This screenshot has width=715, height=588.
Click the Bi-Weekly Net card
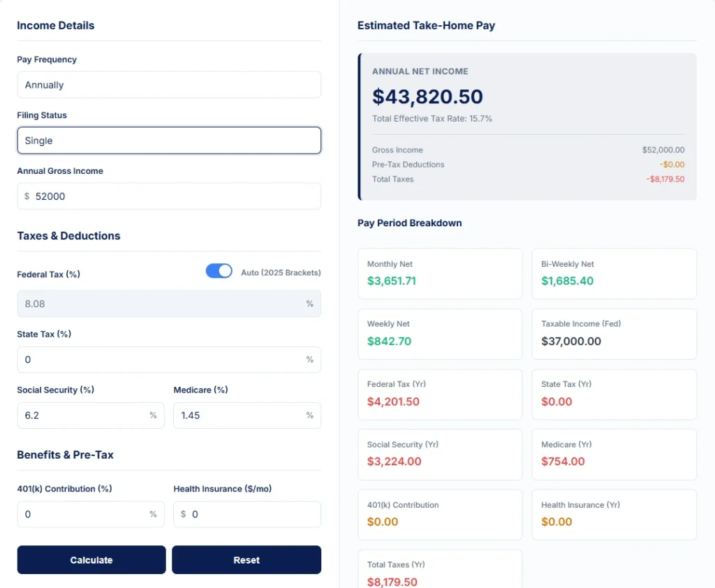pyautogui.click(x=614, y=273)
